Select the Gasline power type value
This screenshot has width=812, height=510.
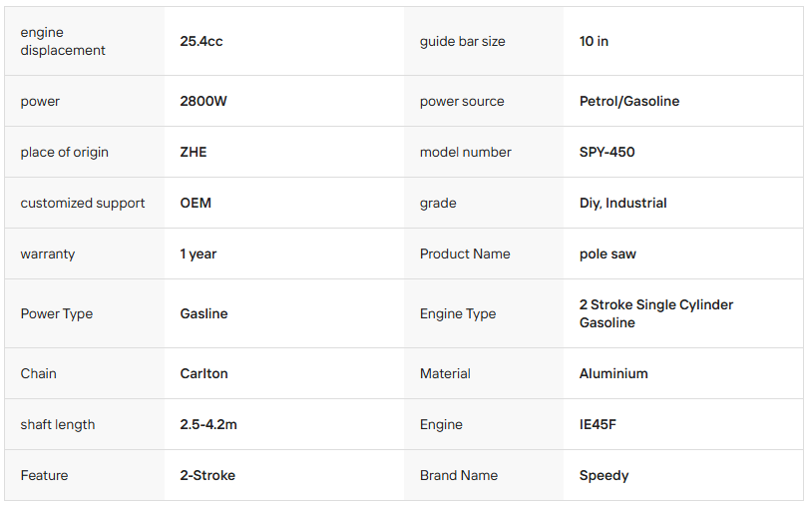(203, 314)
